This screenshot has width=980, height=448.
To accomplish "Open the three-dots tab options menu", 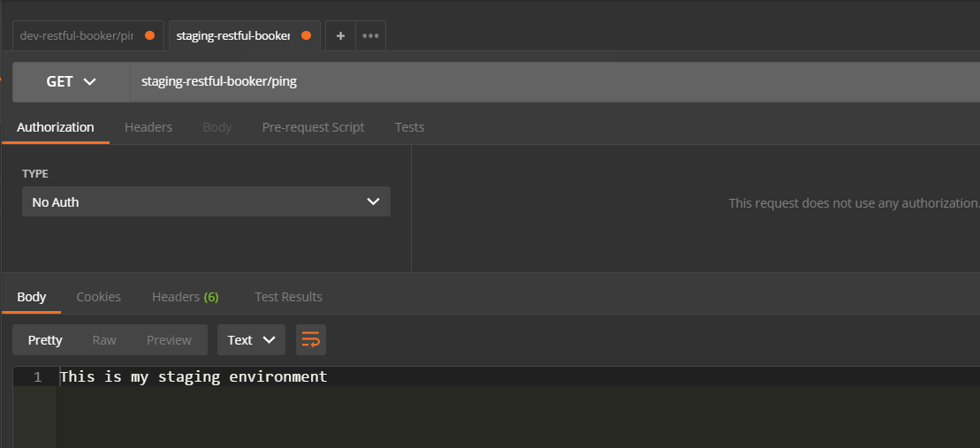I will [x=370, y=35].
